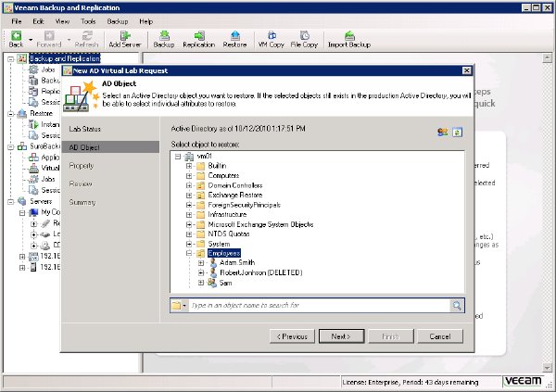Click the Veeam logo in status bar

(x=524, y=382)
